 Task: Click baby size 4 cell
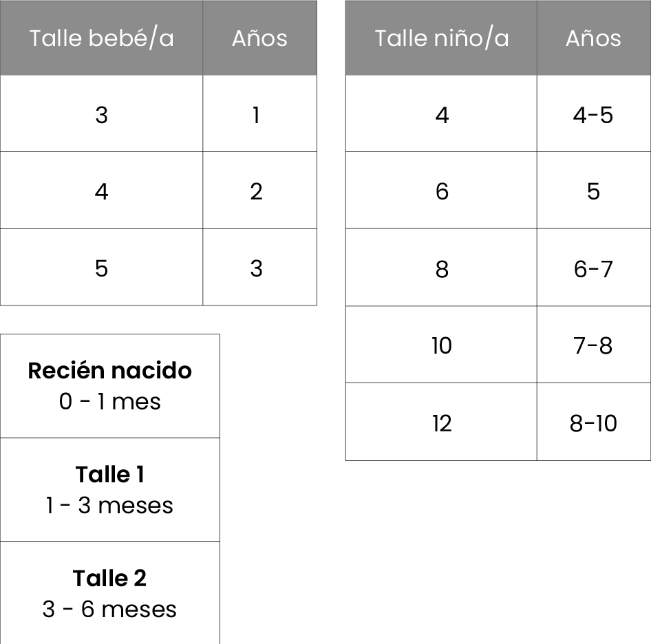click(101, 190)
